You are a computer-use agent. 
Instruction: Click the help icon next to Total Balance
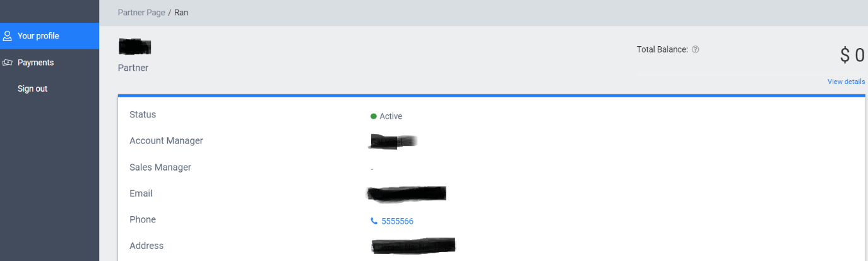[x=695, y=49]
